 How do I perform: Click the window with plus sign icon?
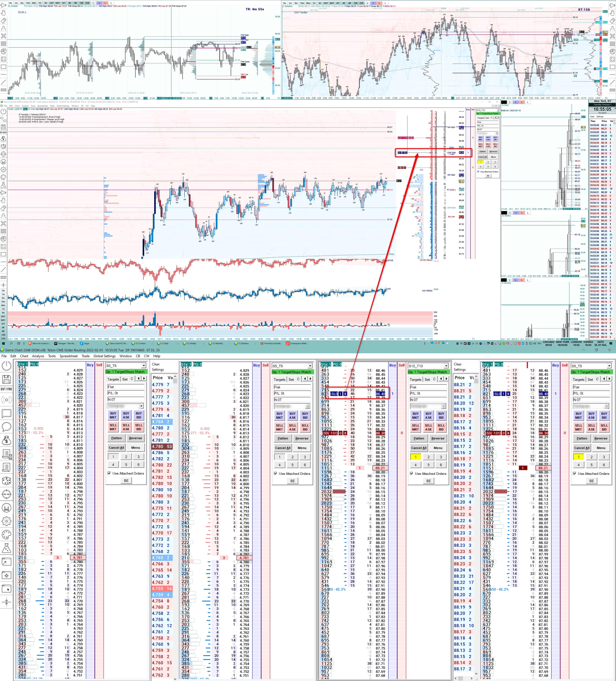[6, 575]
